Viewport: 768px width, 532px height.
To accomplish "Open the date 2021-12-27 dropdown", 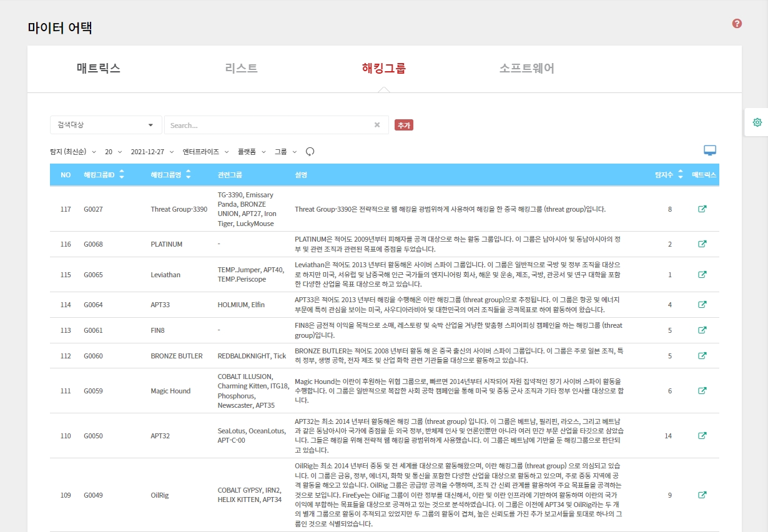I will (151, 152).
